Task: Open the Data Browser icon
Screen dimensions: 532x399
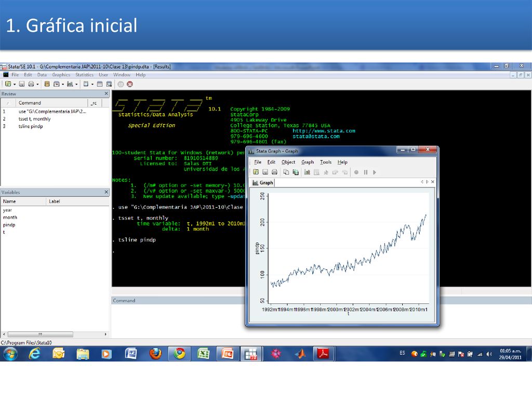Action: tap(109, 84)
